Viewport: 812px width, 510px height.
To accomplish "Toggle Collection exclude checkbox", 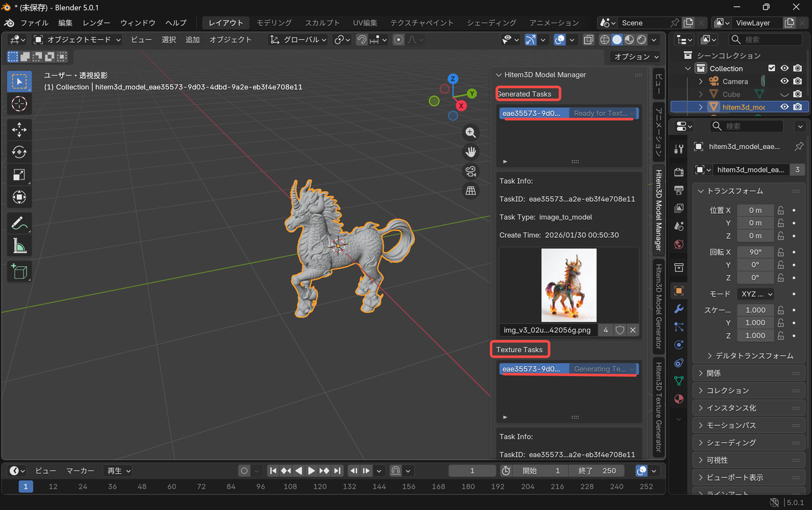I will coord(771,69).
